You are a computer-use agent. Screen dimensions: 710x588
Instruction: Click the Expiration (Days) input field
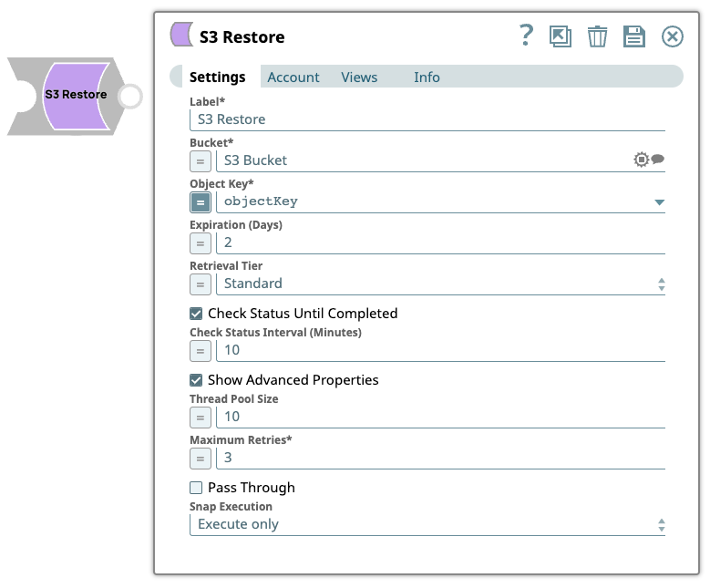(440, 242)
